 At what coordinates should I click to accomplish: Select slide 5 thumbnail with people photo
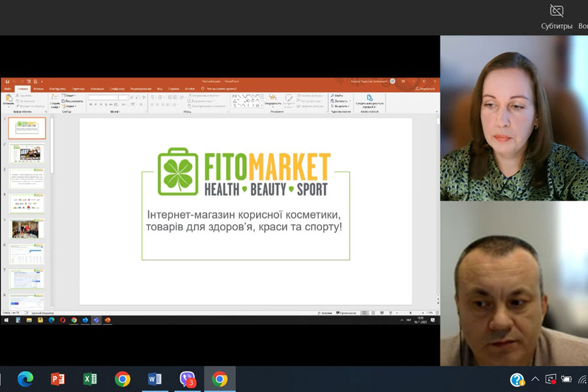coord(27,229)
